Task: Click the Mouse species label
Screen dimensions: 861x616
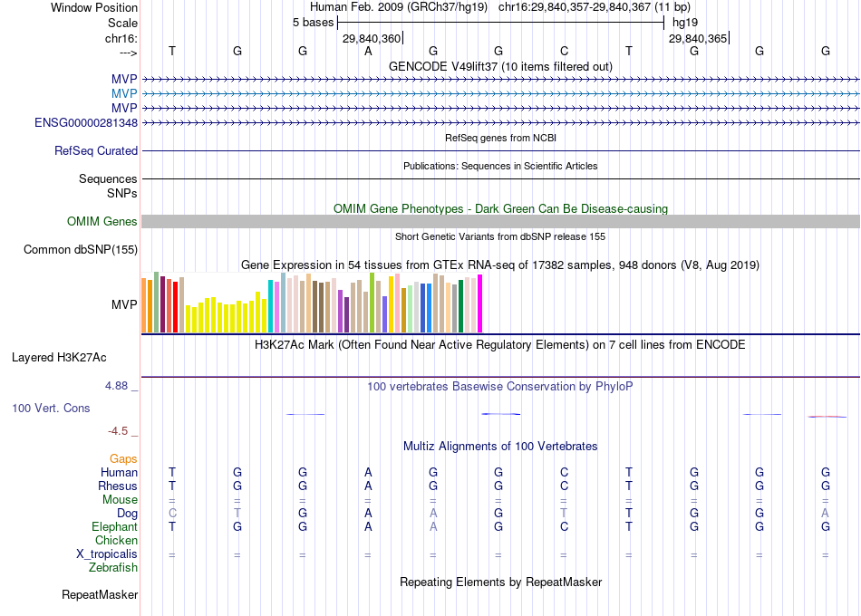Action: [120, 500]
